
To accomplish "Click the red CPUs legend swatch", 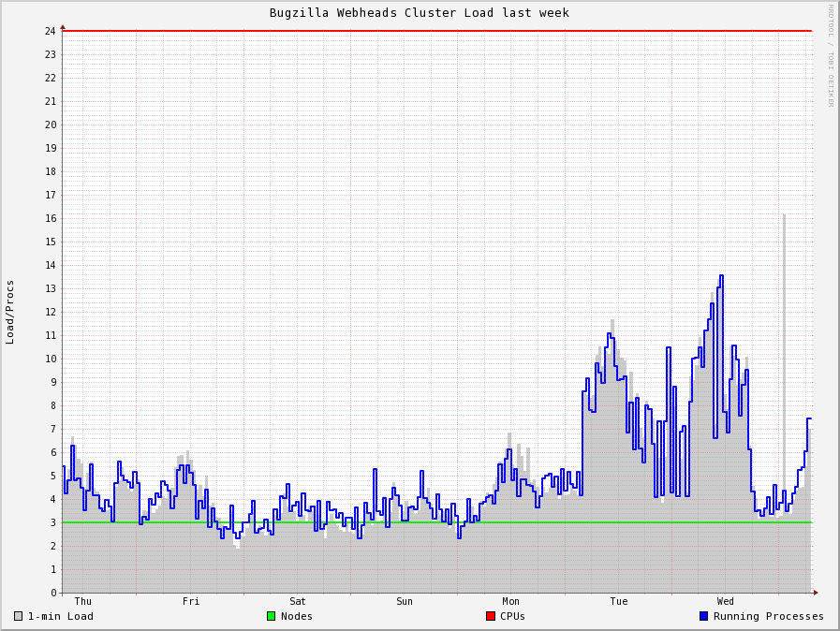I will tap(490, 616).
